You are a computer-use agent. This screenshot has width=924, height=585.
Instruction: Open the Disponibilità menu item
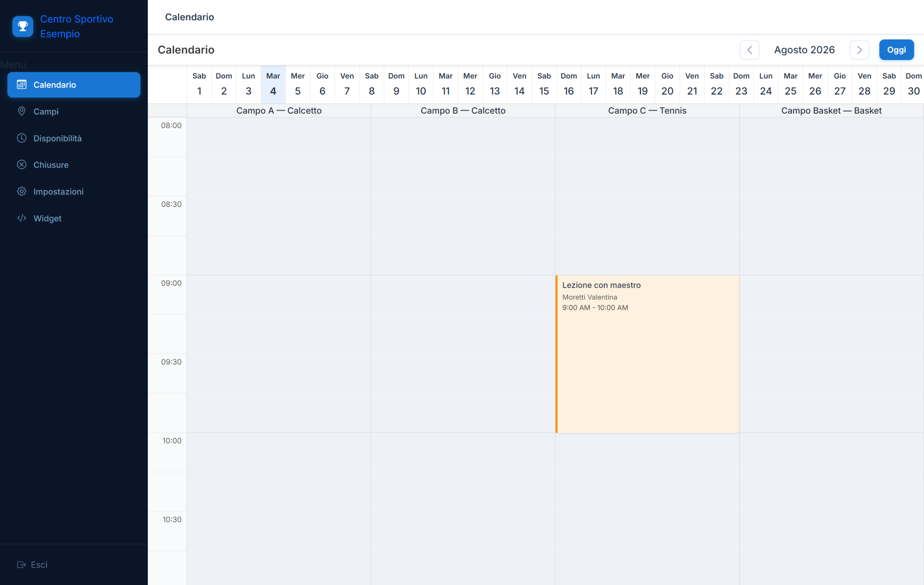[74, 138]
